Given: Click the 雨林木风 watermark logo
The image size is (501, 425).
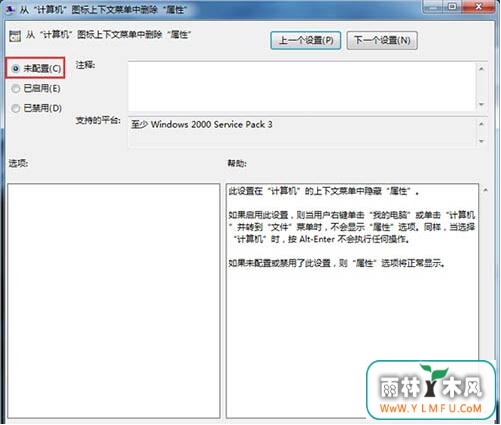Looking at the screenshot, I should (x=431, y=389).
